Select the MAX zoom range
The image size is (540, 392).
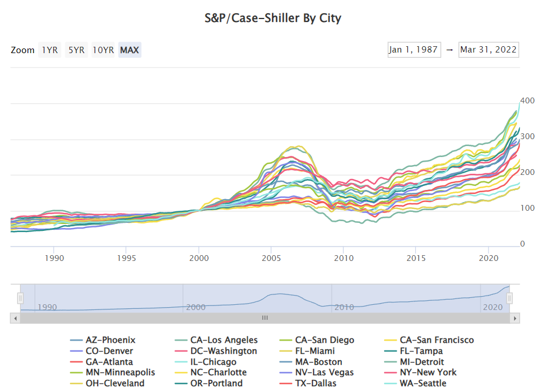coord(129,50)
